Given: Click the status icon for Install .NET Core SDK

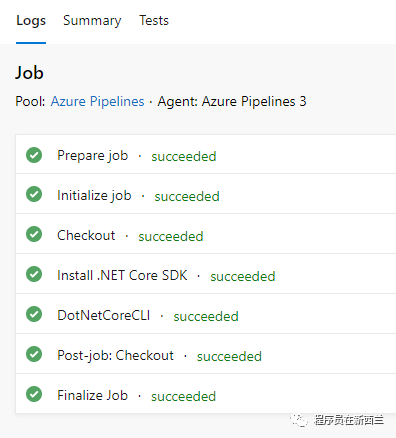Looking at the screenshot, I should 34,275.
